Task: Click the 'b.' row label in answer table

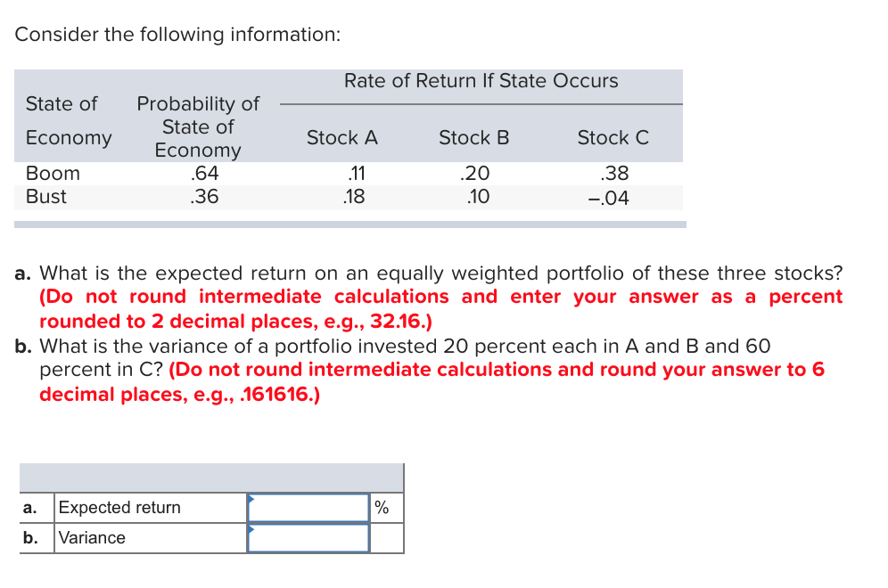Action: 31,537
